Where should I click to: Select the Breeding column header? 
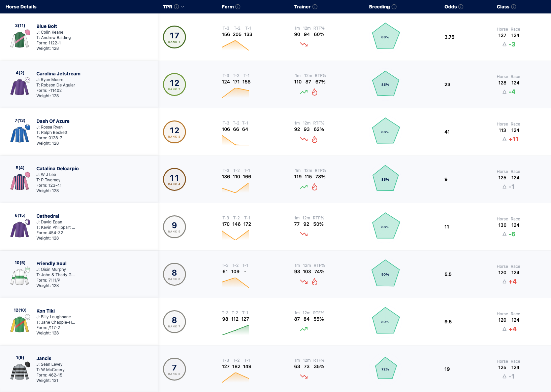[379, 7]
